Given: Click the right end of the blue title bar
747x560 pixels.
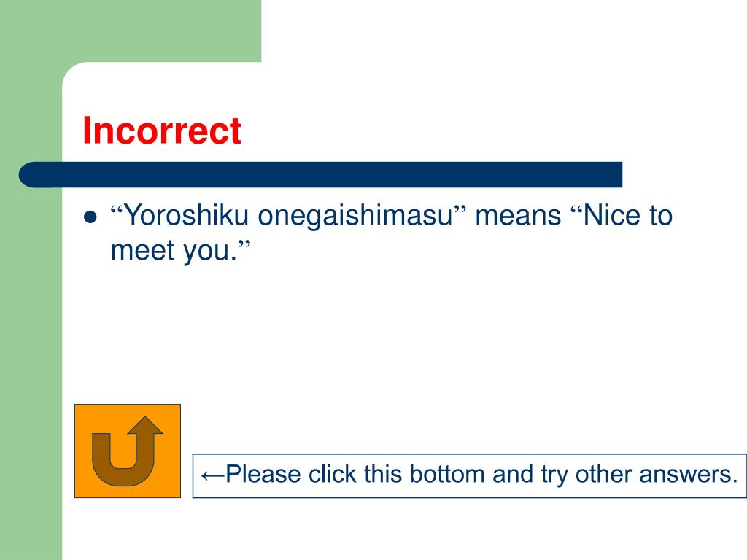Looking at the screenshot, I should 614,175.
